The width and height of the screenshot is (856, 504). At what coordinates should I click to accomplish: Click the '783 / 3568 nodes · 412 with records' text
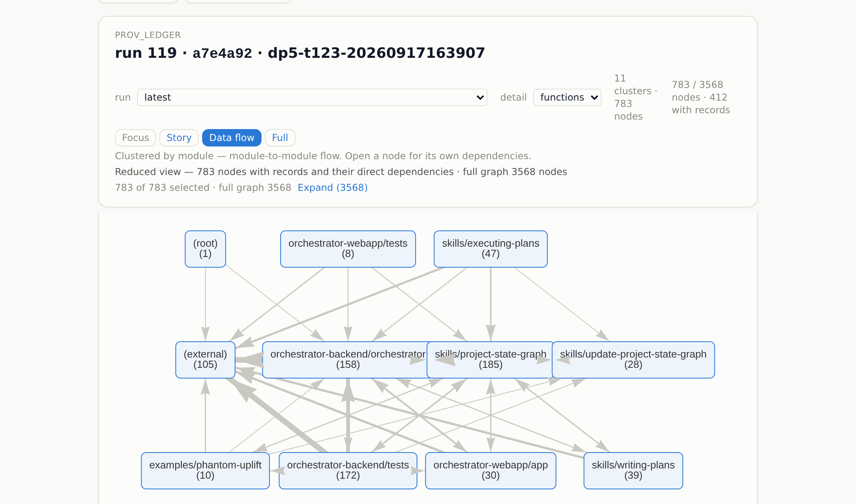[x=701, y=97]
